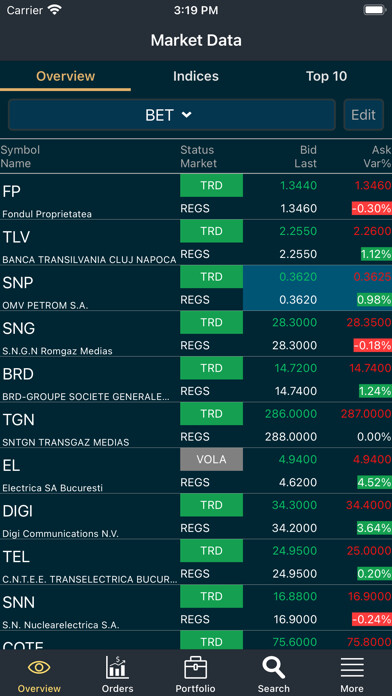Viewport: 392px width, 696px height.
Task: Tap the red -0.30% variation for FP
Action: [x=372, y=209]
